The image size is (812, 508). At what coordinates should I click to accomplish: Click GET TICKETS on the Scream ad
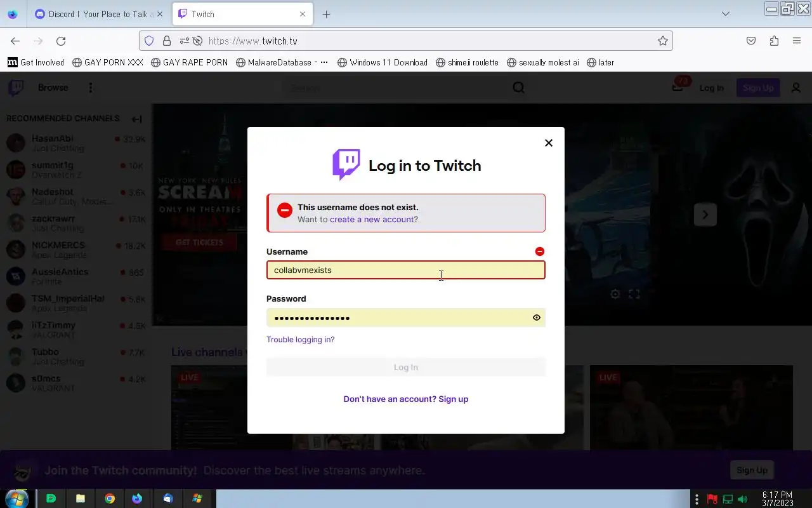coord(199,243)
